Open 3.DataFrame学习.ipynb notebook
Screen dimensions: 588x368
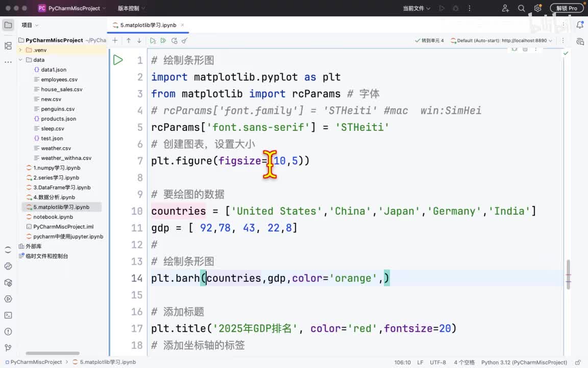62,188
